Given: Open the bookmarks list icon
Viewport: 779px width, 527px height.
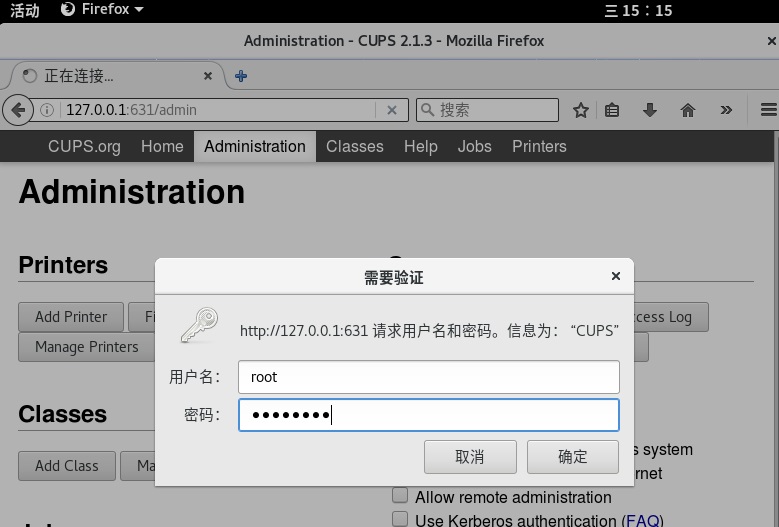Looking at the screenshot, I should click(612, 110).
